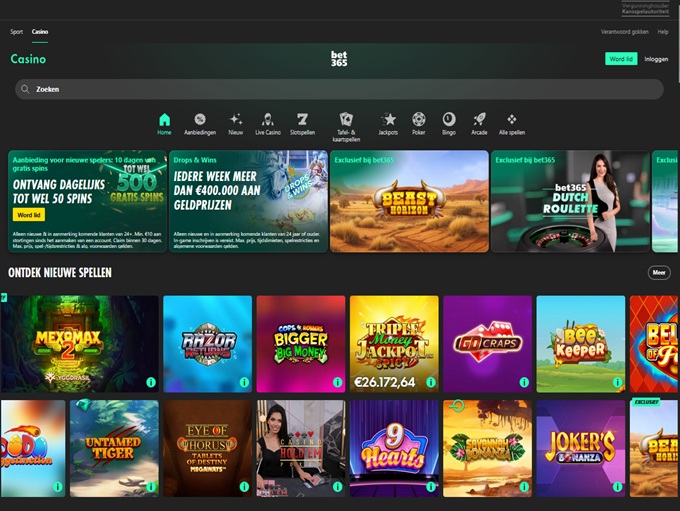The image size is (680, 511).
Task: Open the Dutch Roulette banner
Action: pos(570,201)
